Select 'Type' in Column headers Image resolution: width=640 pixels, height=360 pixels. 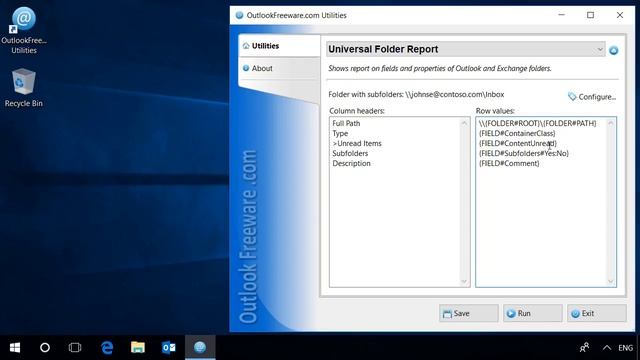coord(340,133)
